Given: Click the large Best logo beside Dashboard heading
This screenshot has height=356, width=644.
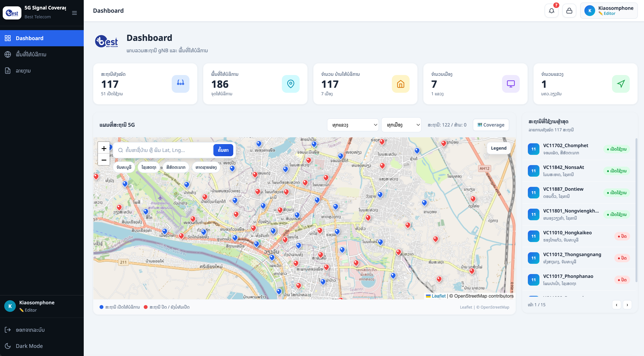Looking at the screenshot, I should [x=106, y=41].
